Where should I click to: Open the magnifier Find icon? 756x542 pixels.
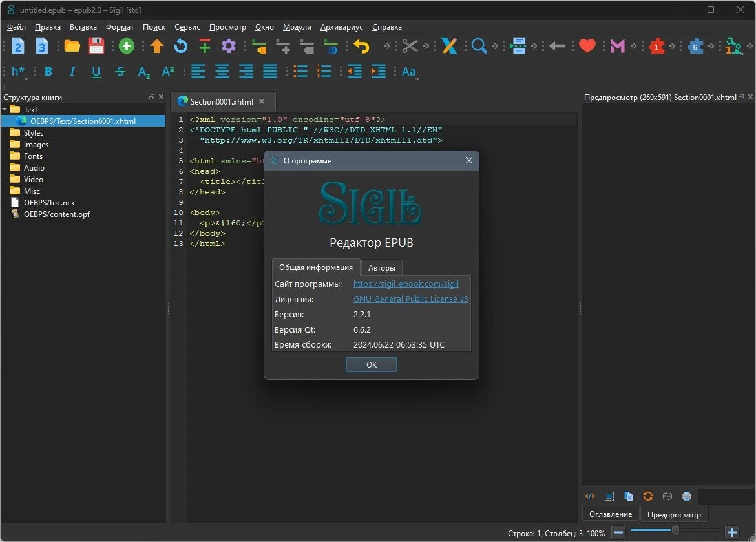(x=479, y=47)
